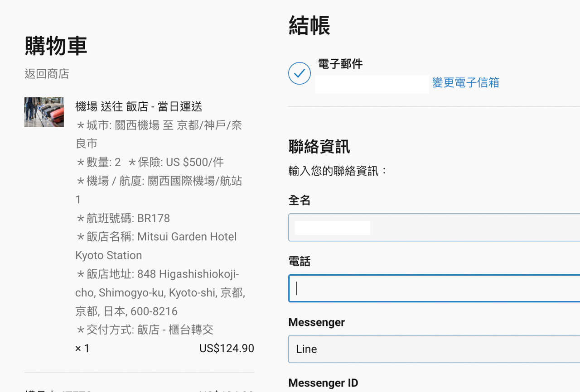
Task: Click the × 1 item quantity
Action: coord(82,349)
